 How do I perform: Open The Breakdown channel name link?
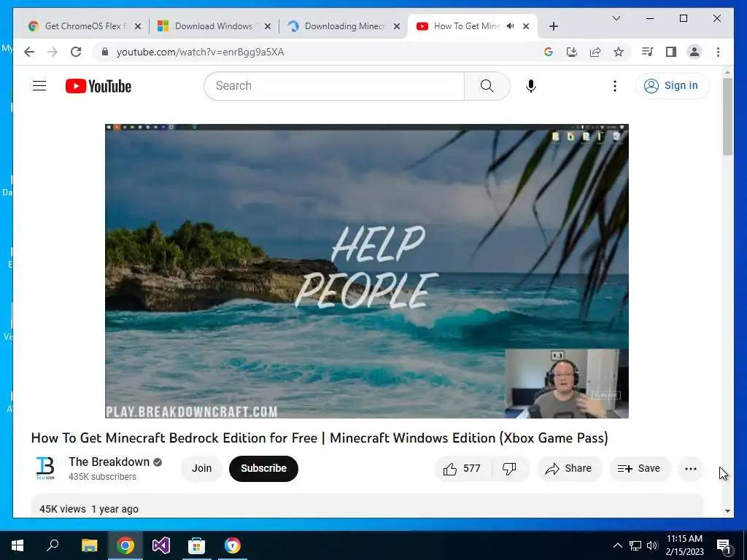(x=109, y=462)
